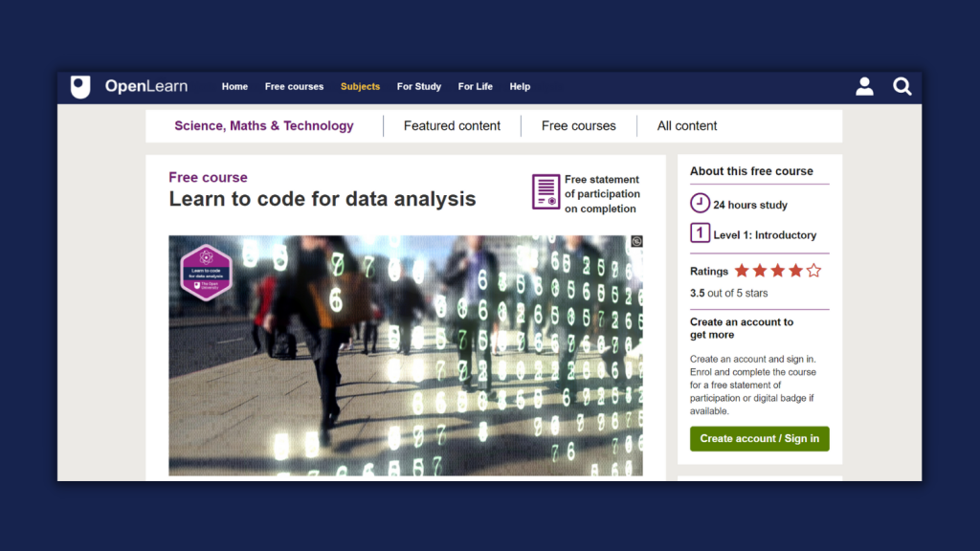Open the Free courses navigation menu
Screen dimensions: 980x551
pyautogui.click(x=294, y=87)
